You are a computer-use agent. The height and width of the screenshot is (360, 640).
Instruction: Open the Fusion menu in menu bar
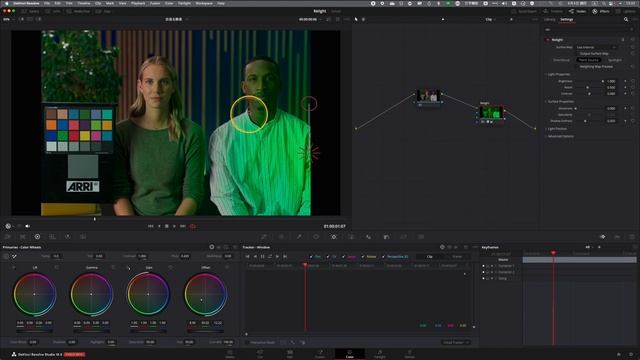[155, 3]
